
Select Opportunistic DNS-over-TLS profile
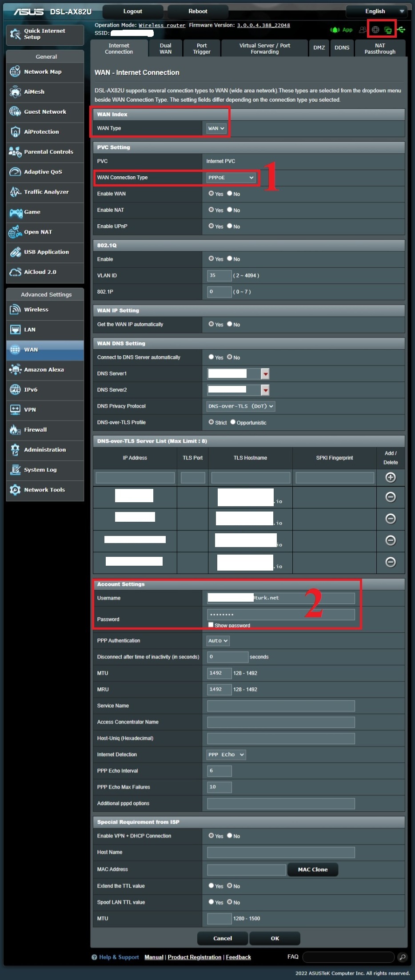tap(233, 422)
